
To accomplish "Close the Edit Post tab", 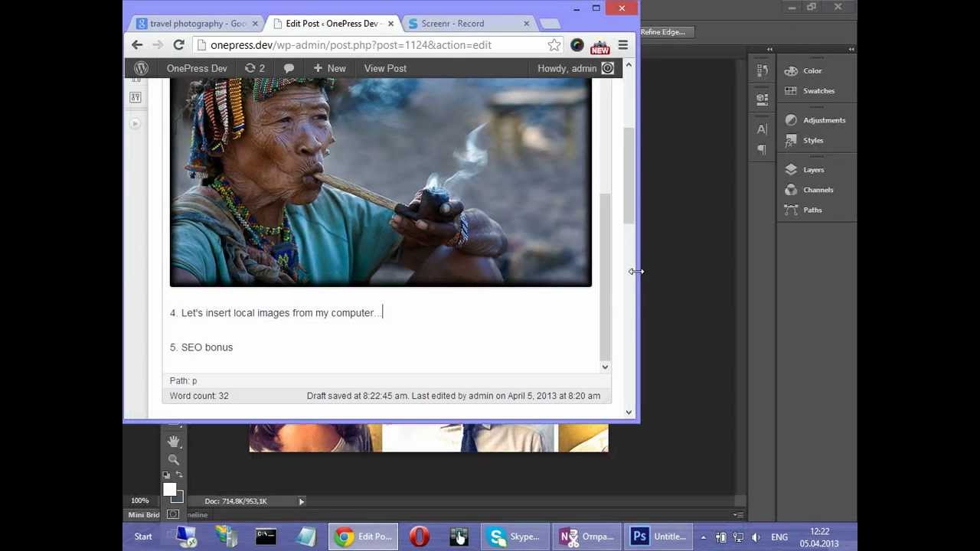I will click(390, 24).
